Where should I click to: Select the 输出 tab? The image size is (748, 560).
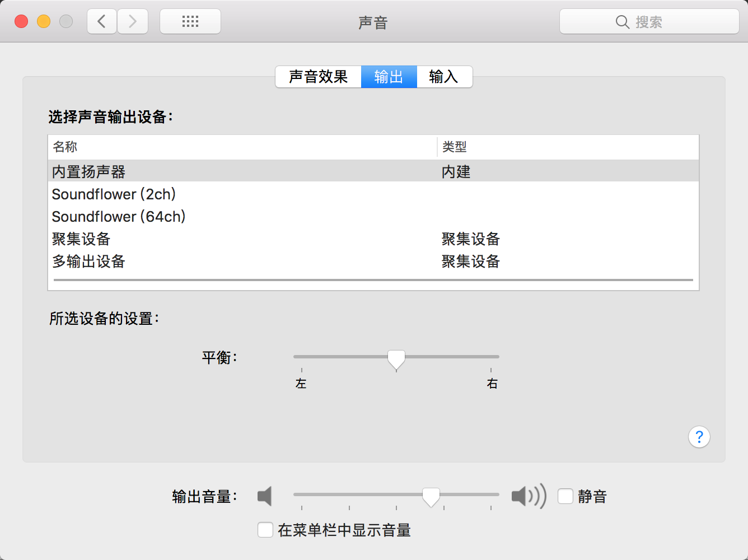(389, 77)
